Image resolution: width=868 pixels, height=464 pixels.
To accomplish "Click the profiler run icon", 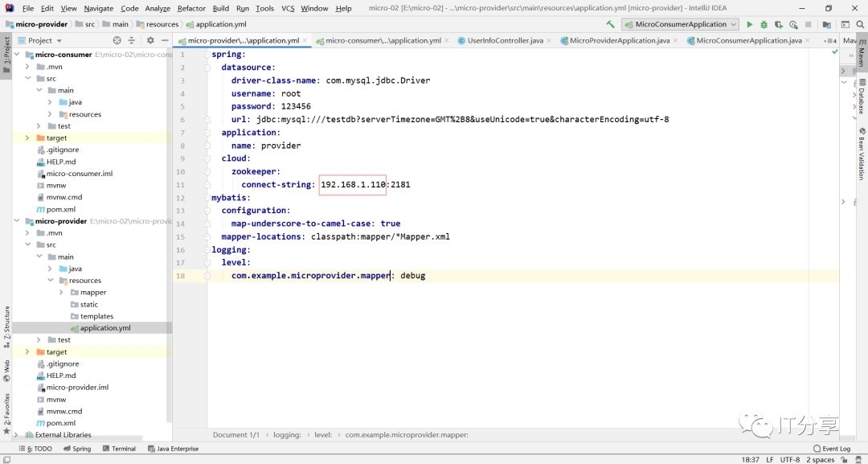I will (793, 24).
